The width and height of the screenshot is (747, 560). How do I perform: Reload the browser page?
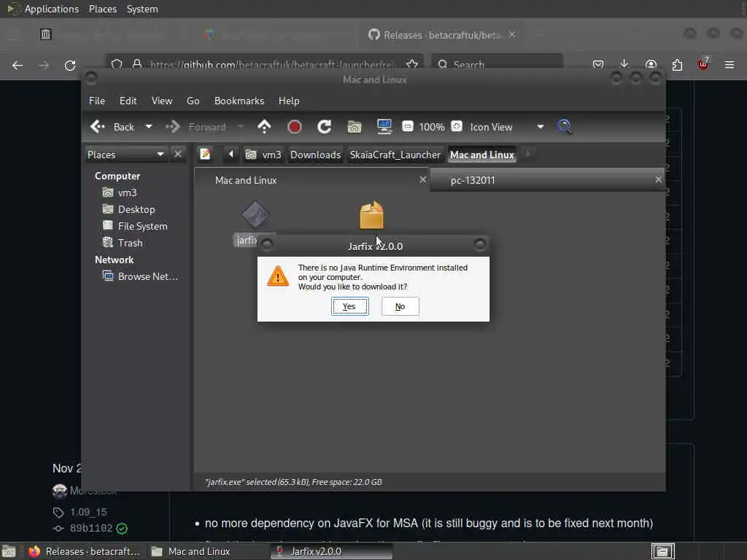tap(70, 65)
